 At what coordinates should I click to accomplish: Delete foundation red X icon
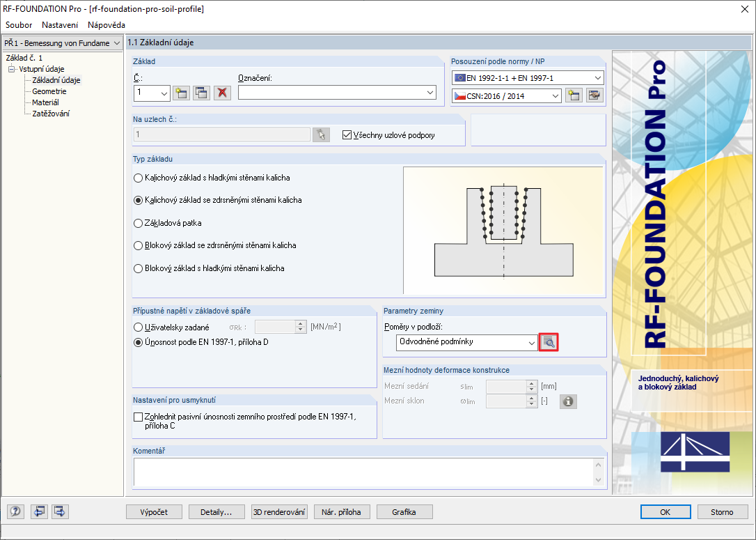(x=222, y=93)
